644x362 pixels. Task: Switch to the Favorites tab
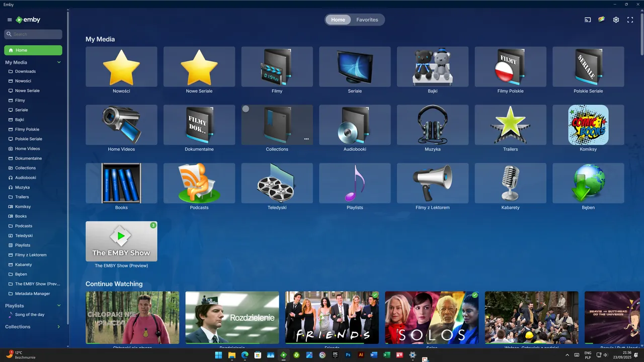click(x=367, y=20)
